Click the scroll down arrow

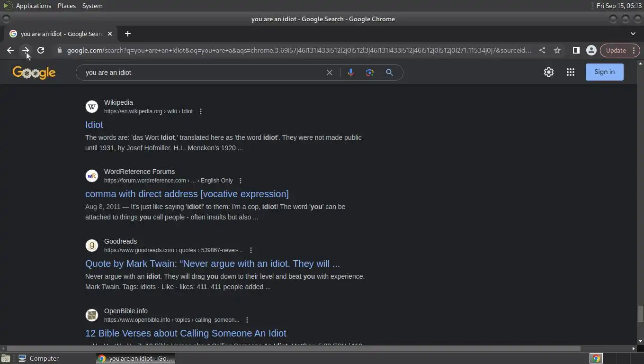[x=640, y=341]
